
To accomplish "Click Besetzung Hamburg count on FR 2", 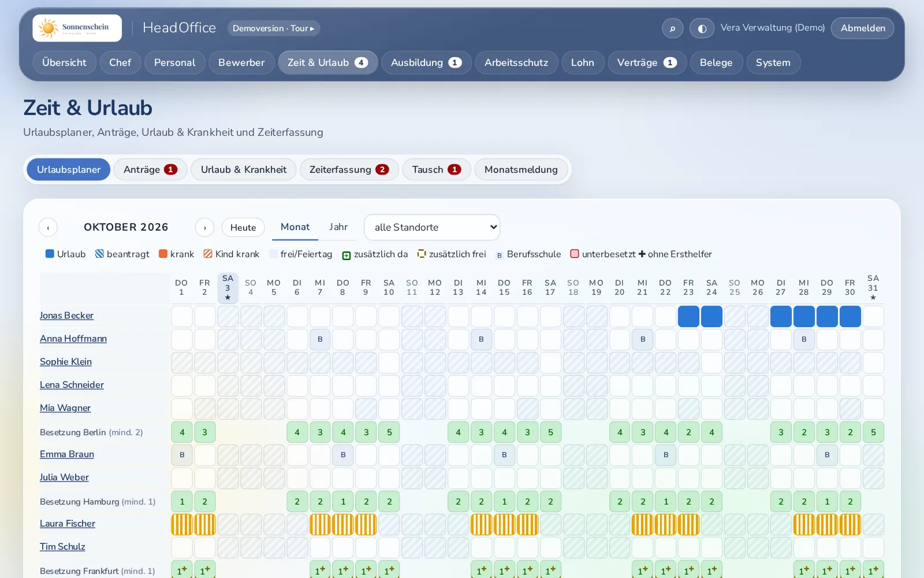I will [x=204, y=501].
